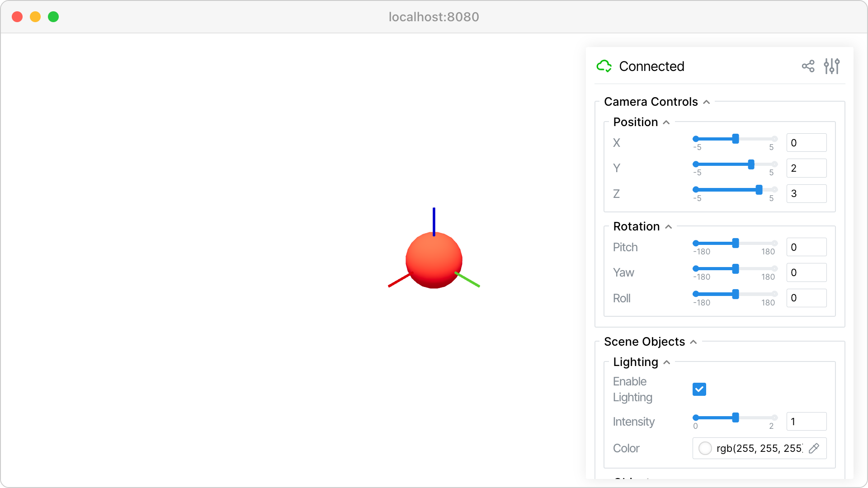
Task: Click the Yaw label
Action: pyautogui.click(x=623, y=272)
